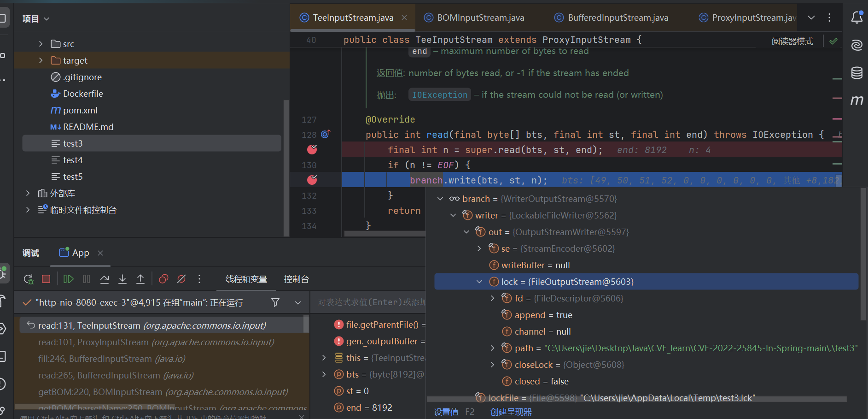Click the editor horizontal scrollbar

tap(385, 234)
